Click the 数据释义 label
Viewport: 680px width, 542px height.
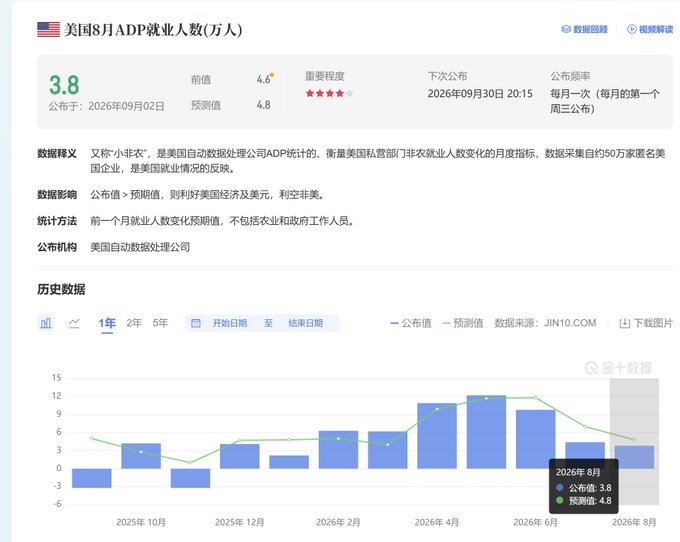(x=57, y=153)
